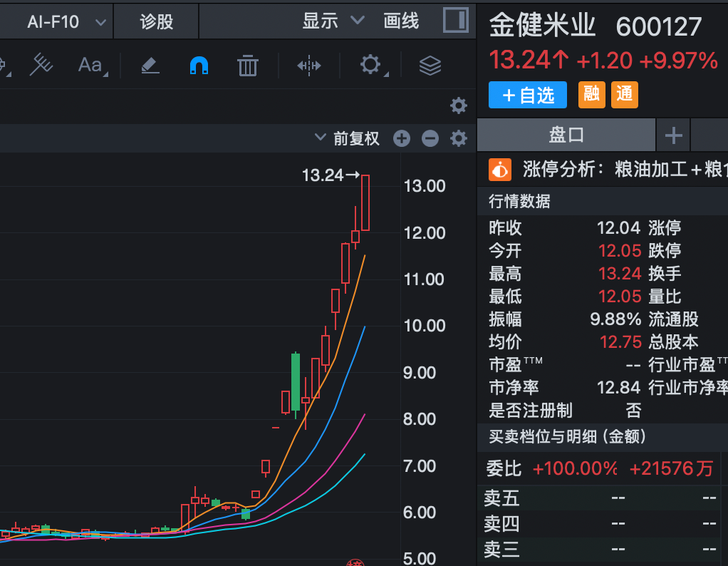This screenshot has height=566, width=728.
Task: Add a new panel tab with plus
Action: point(673,135)
